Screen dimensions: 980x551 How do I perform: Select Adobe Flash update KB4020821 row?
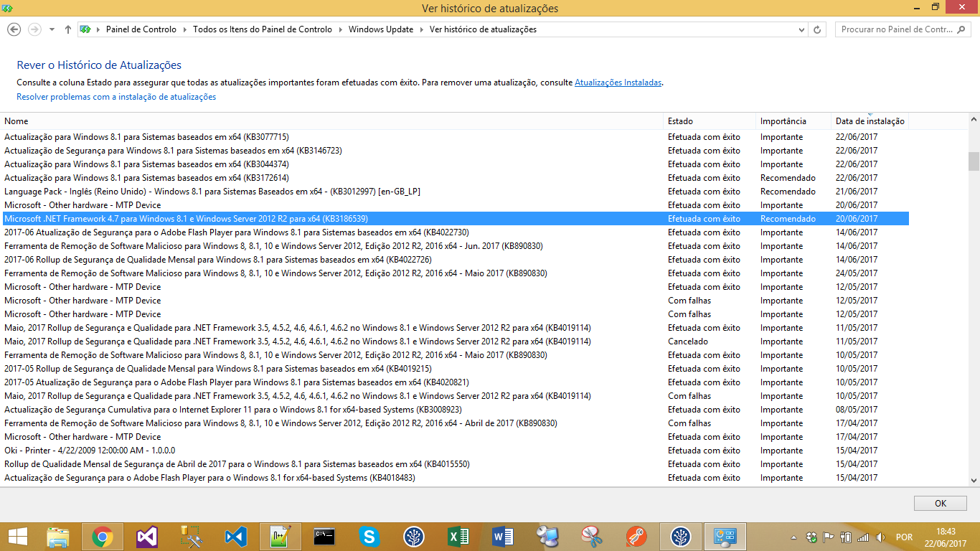455,382
